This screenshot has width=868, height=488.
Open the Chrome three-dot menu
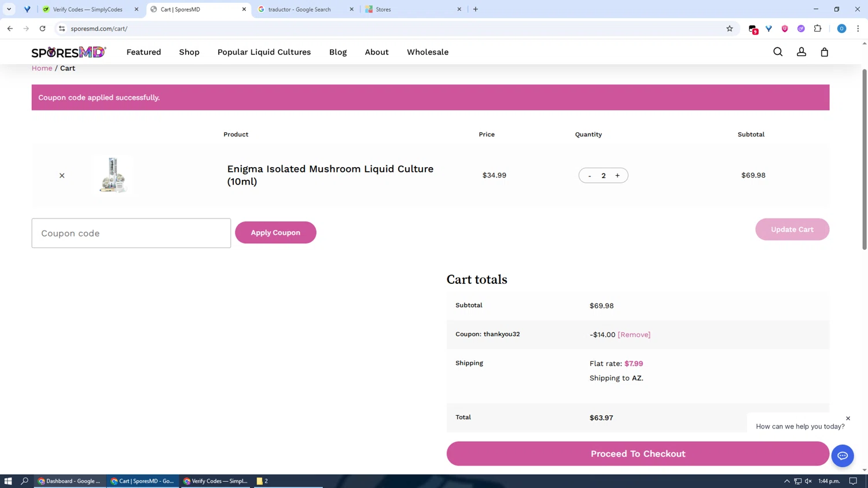coord(858,28)
